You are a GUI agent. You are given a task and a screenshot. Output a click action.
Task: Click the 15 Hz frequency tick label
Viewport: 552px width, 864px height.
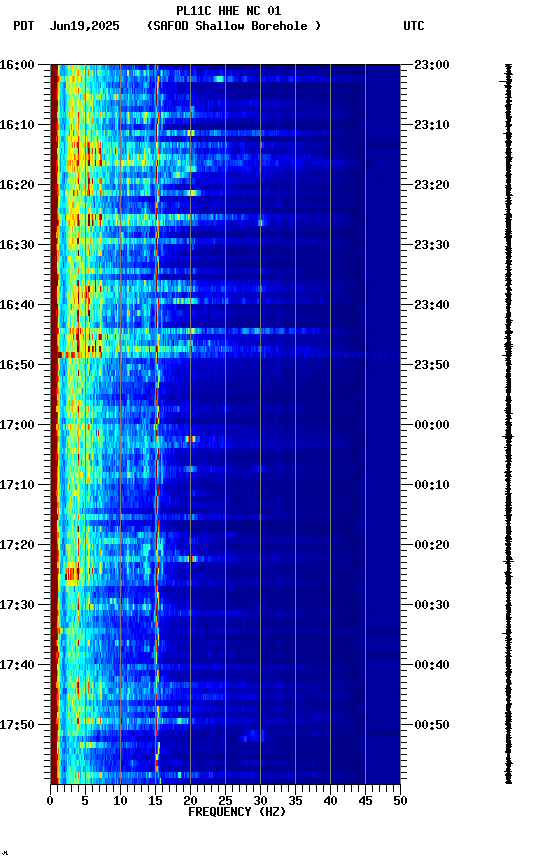(x=155, y=801)
